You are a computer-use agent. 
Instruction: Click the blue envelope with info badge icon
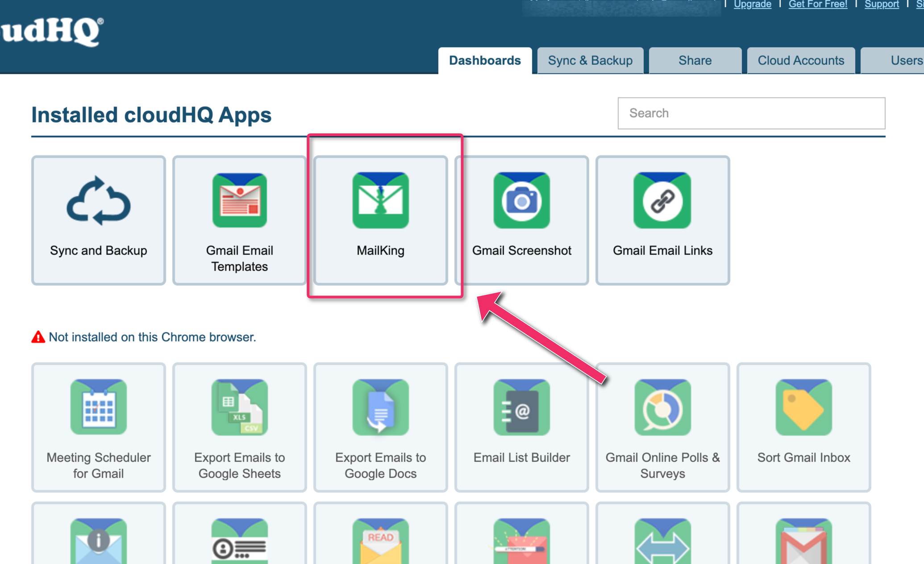99,541
